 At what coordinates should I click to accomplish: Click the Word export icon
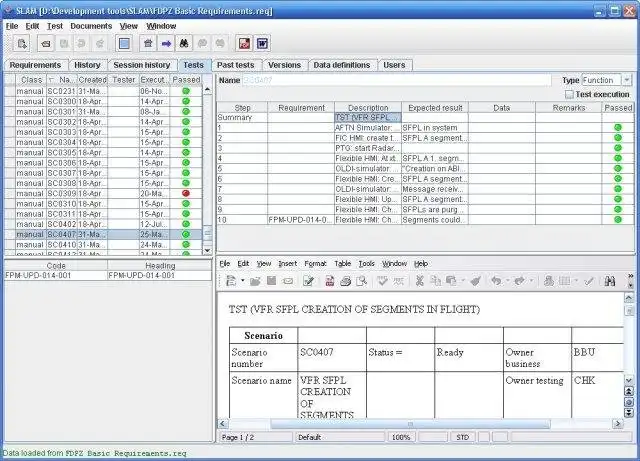coord(262,44)
